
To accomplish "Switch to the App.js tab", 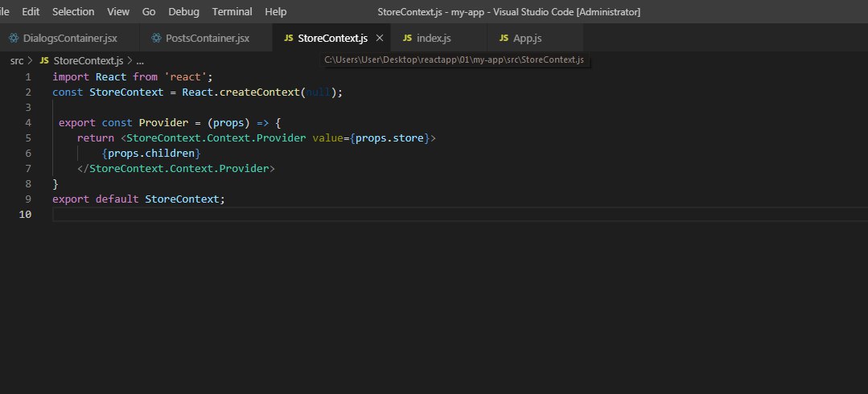I will [x=527, y=39].
